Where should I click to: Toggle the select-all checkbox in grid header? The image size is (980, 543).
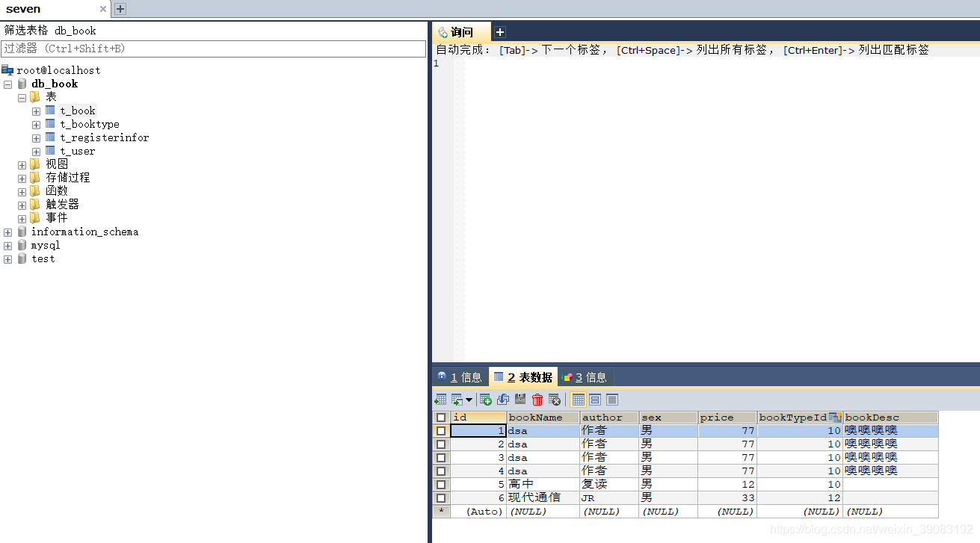pyautogui.click(x=441, y=418)
